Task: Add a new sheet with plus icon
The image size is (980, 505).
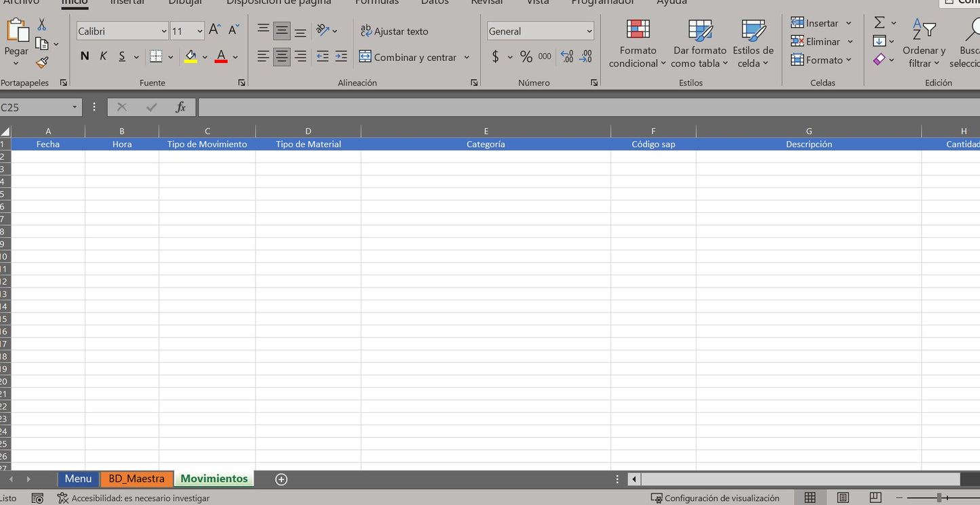Action: [281, 479]
